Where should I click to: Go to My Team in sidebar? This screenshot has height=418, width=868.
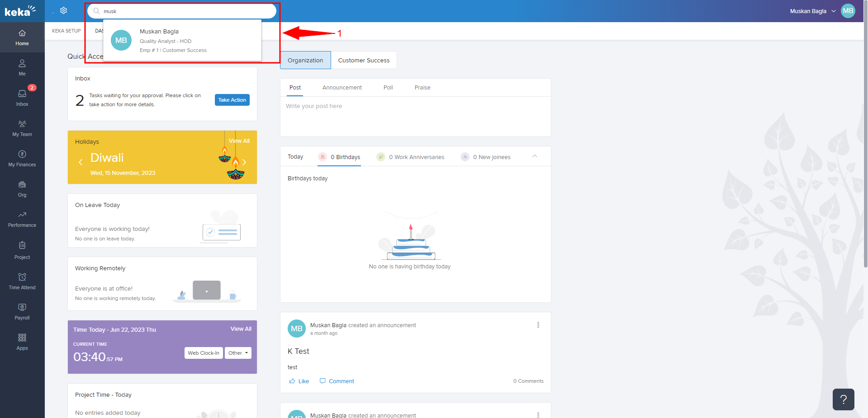click(22, 128)
